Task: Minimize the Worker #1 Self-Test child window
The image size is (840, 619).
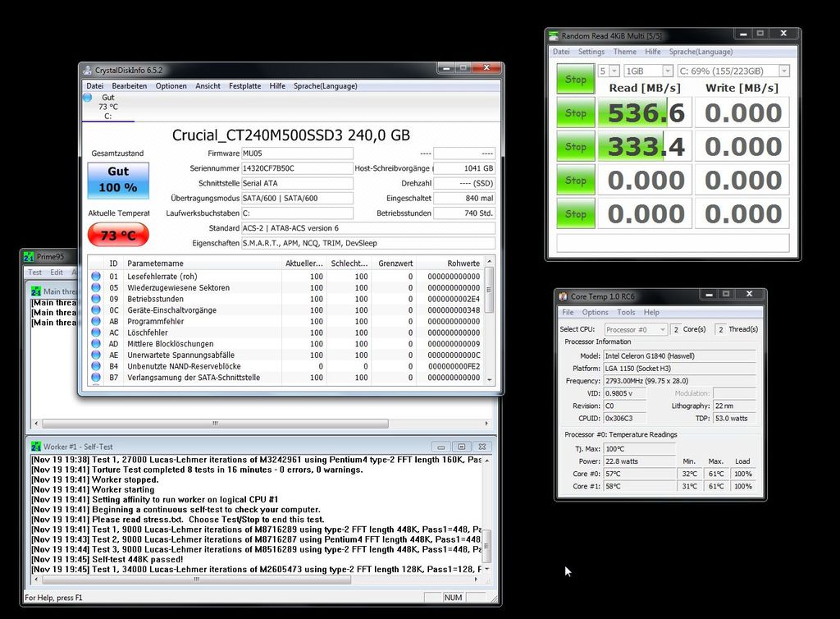Action: click(x=441, y=447)
